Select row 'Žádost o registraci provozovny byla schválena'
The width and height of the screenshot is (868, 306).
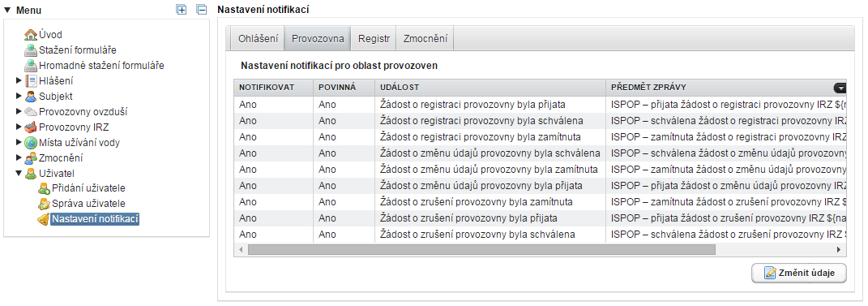point(541,120)
